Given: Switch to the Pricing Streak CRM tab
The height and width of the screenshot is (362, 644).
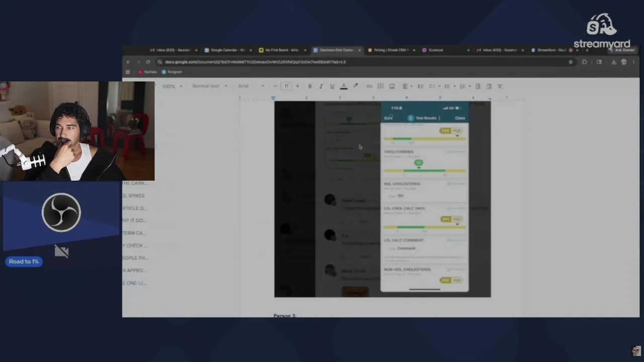Looking at the screenshot, I should tap(391, 50).
